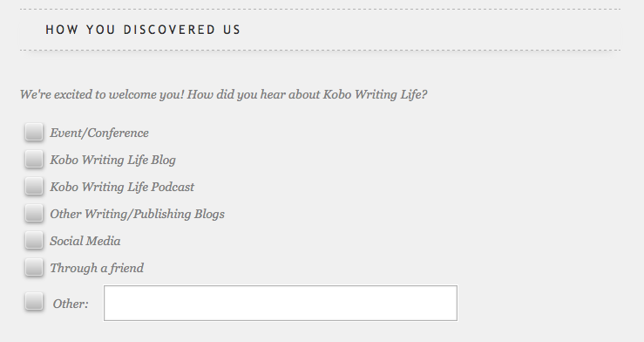Select the Other Writing/Publishing Blogs checkbox
The height and width of the screenshot is (342, 644).
pyautogui.click(x=34, y=214)
